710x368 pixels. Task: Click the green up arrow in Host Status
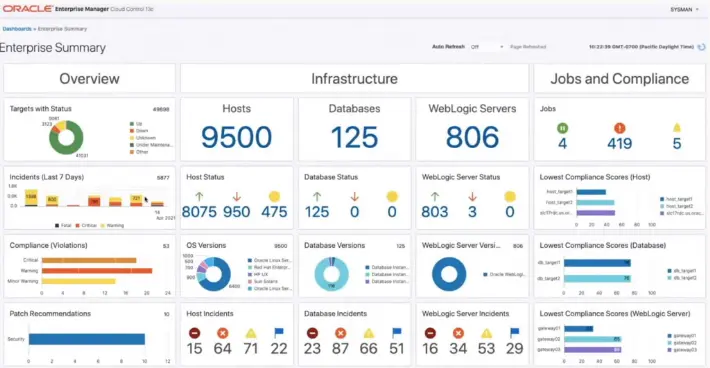(x=199, y=196)
